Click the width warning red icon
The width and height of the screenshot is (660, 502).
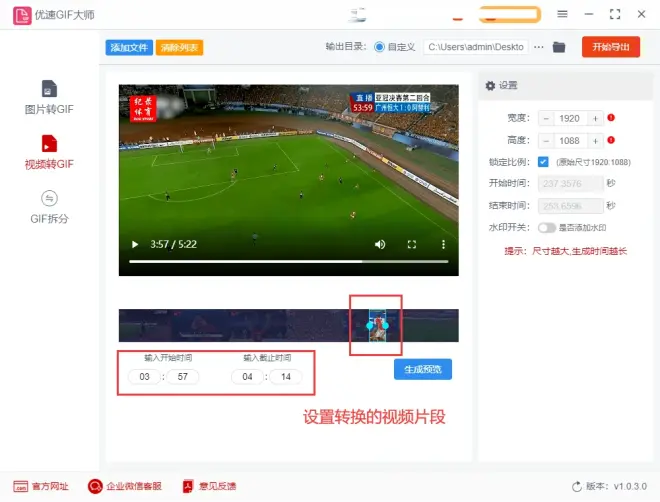611,118
